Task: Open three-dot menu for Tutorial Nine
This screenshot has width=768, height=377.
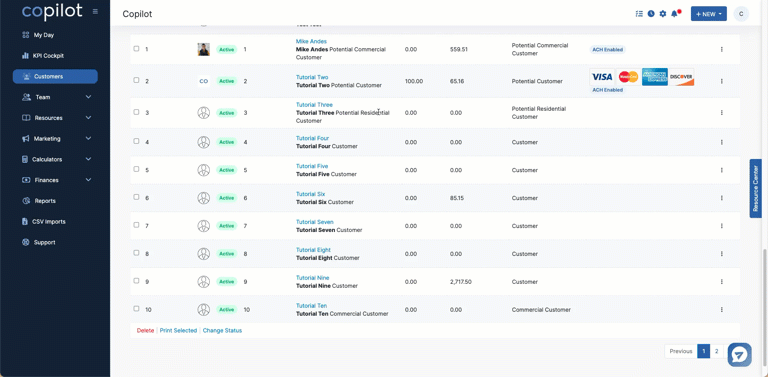Action: pyautogui.click(x=721, y=282)
